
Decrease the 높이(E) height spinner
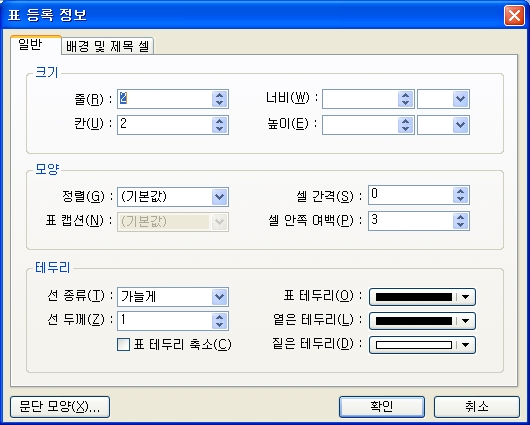point(406,129)
